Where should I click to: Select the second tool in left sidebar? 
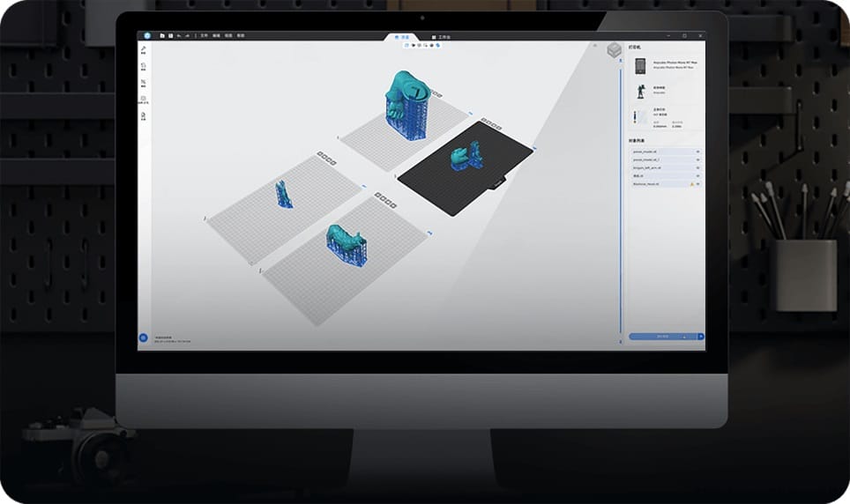tap(143, 67)
